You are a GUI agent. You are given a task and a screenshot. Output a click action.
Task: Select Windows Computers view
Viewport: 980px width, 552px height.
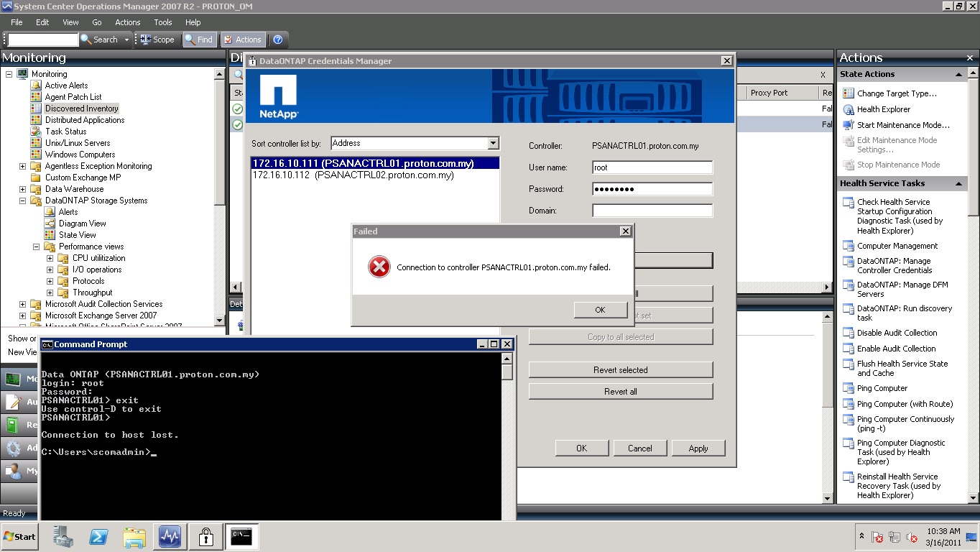pyautogui.click(x=80, y=155)
